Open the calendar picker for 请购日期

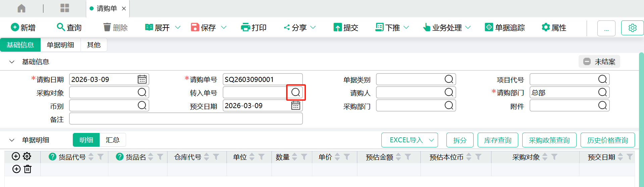click(142, 79)
